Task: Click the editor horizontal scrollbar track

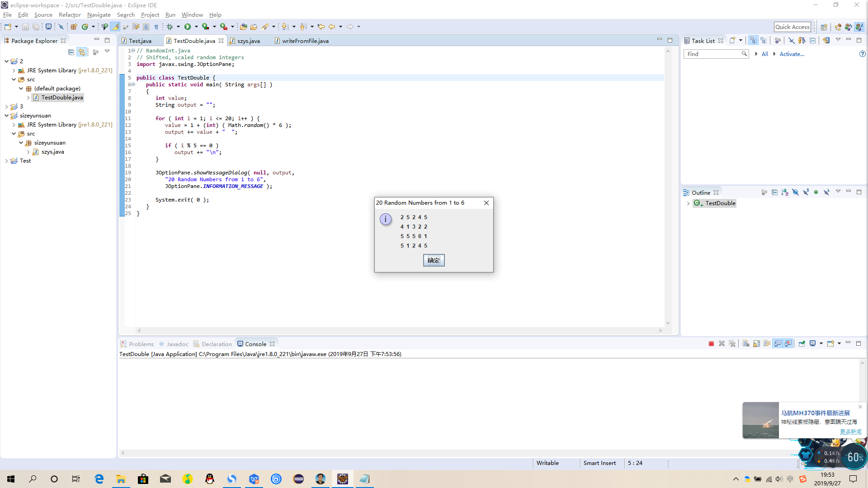Action: click(x=399, y=331)
